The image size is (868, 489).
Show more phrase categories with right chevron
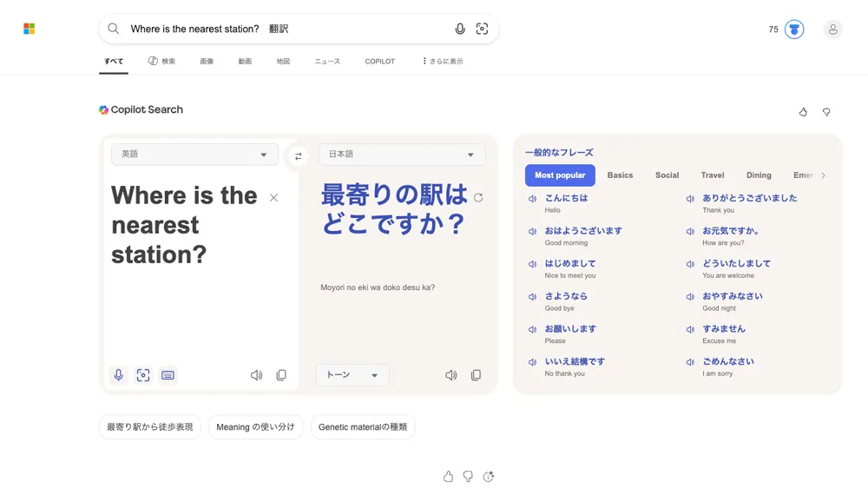824,175
